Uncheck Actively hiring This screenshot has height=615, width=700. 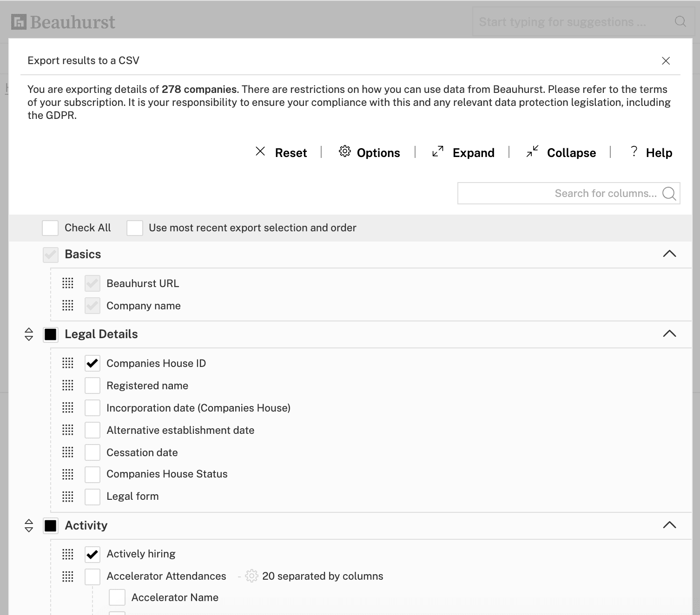92,555
